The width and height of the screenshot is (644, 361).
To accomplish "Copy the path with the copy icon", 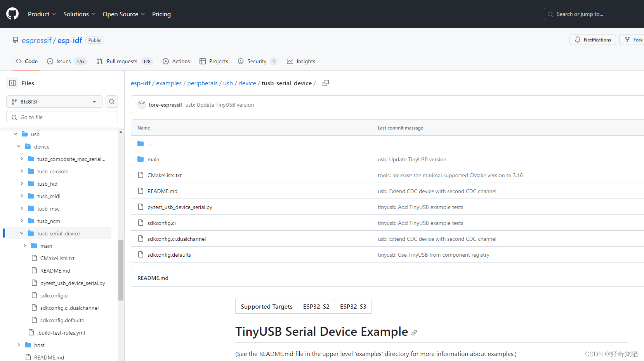I will (326, 83).
